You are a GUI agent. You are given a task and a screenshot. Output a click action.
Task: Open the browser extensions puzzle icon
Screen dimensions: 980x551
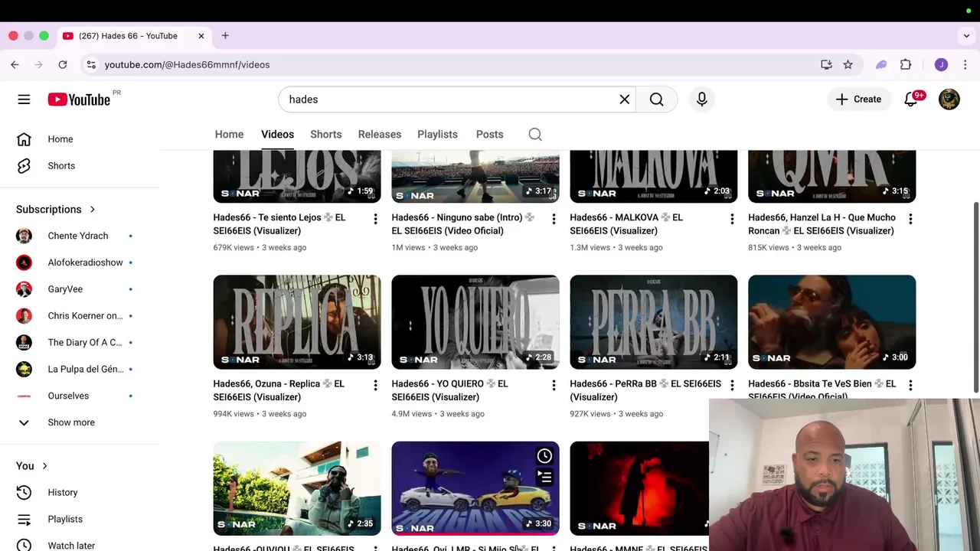[x=906, y=65]
